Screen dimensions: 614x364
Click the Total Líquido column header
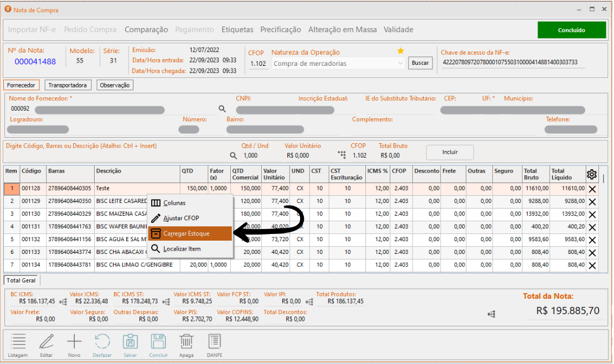click(568, 174)
